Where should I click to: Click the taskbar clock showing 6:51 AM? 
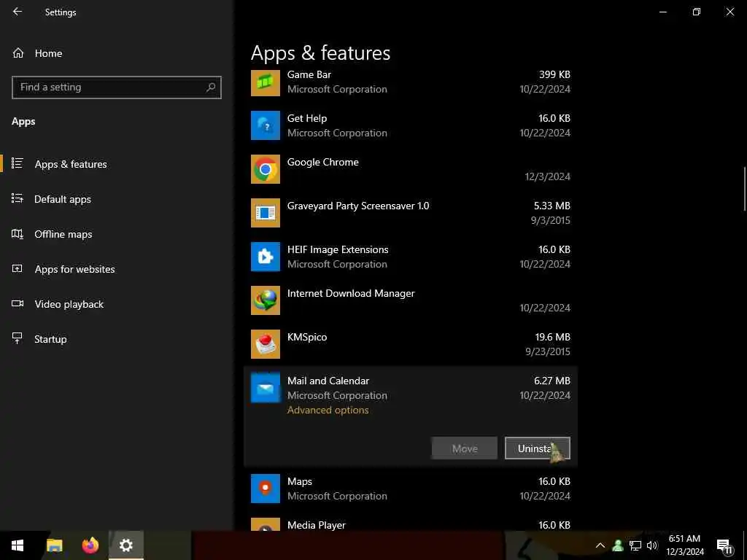pos(684,545)
